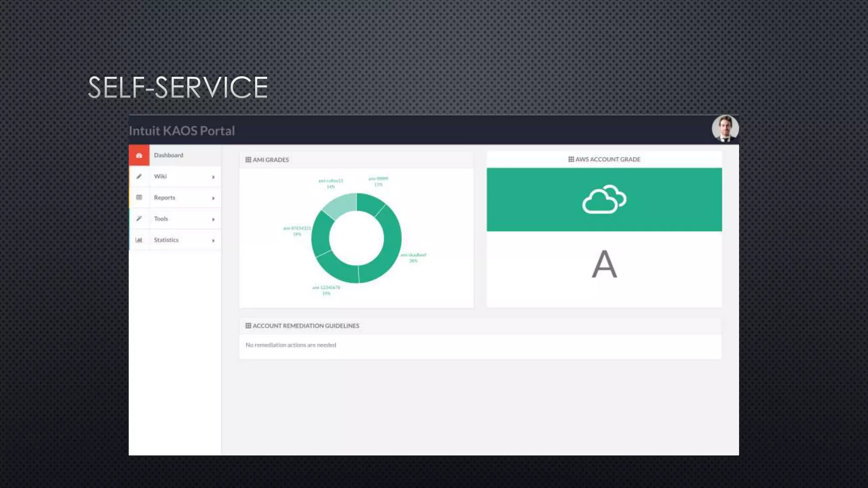Click the Tools wand icon

pos(139,219)
